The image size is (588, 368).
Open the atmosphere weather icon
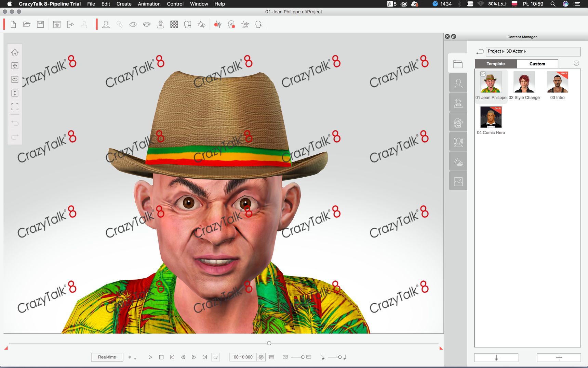201,24
